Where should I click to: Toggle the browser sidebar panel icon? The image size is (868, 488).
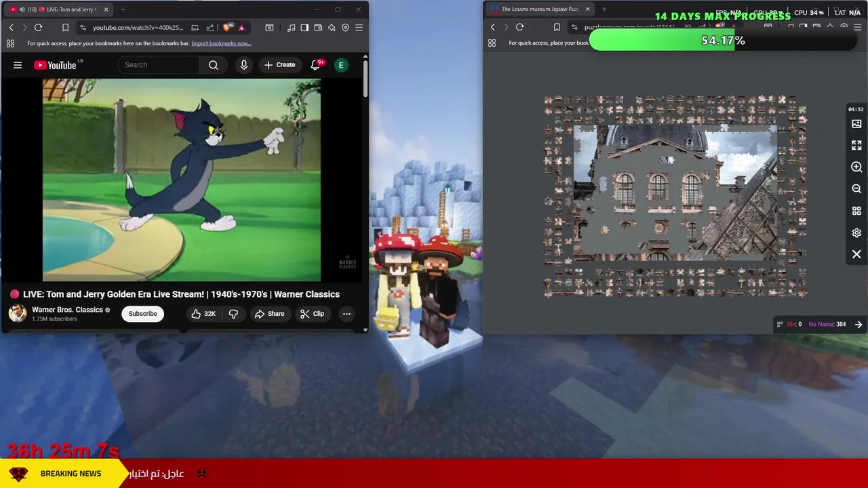pos(304,28)
